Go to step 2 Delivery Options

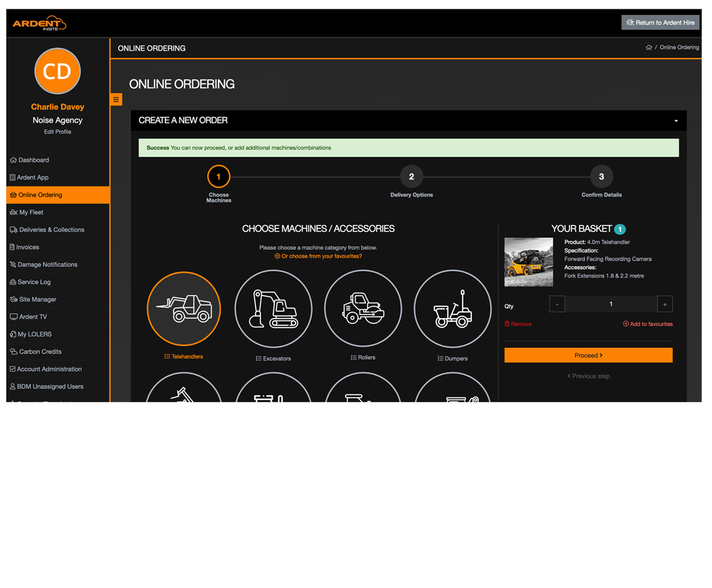click(412, 177)
